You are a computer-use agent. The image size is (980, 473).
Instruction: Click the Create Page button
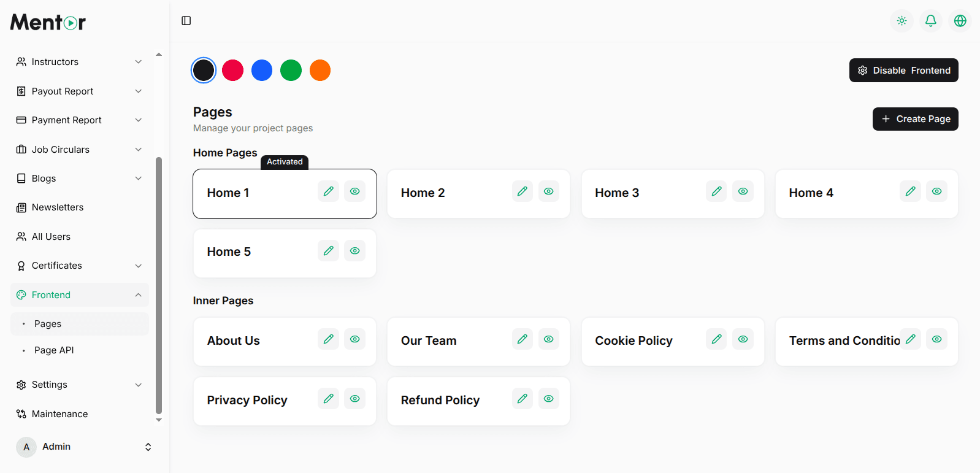(x=915, y=118)
